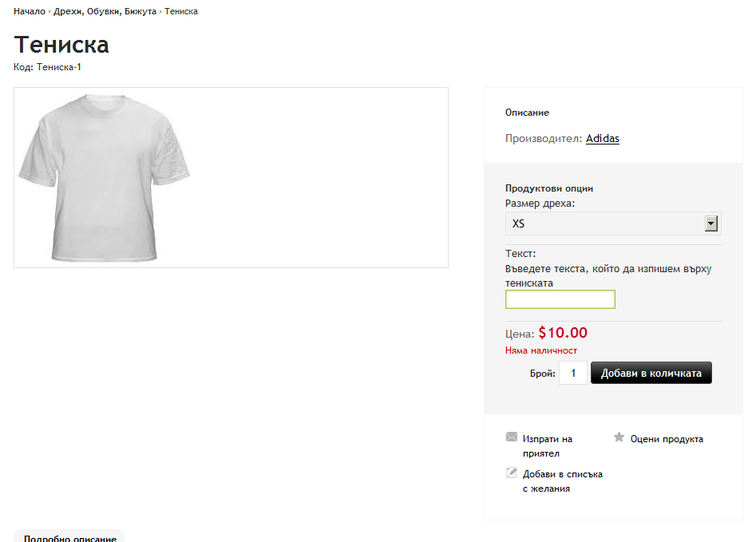The height and width of the screenshot is (542, 756).
Task: Open the Дрехи, Обувки, Бижута breadcrumb category
Action: [105, 12]
